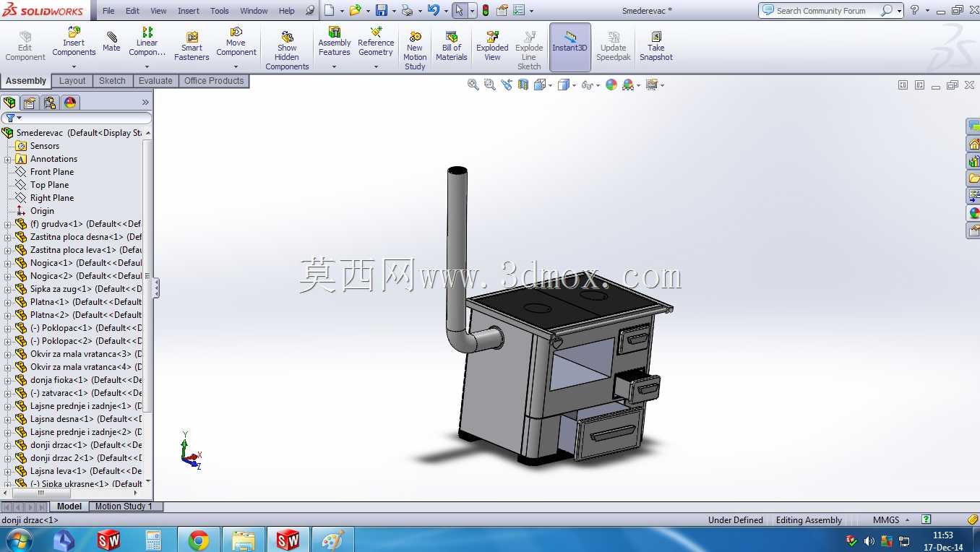Screen dimensions: 980x552
Task: Expand the FeatureManager panel chevron
Action: click(x=145, y=103)
